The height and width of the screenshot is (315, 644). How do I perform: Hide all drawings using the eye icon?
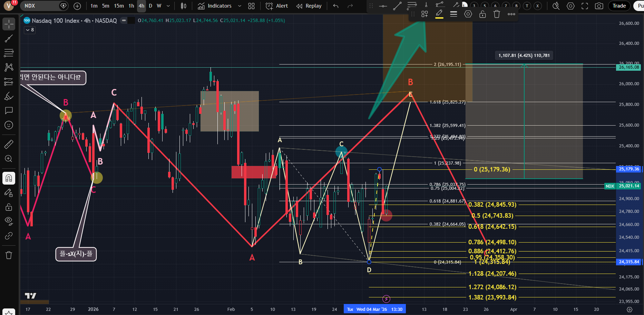[9, 221]
